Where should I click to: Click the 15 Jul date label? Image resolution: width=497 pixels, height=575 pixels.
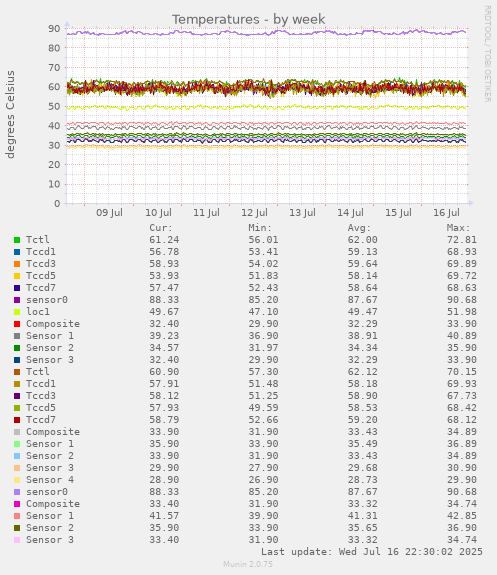tap(398, 213)
